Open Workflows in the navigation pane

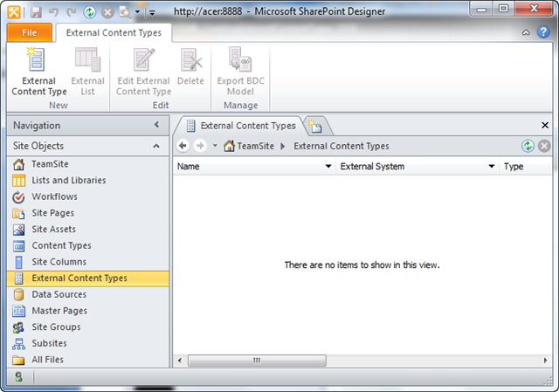pos(87,196)
